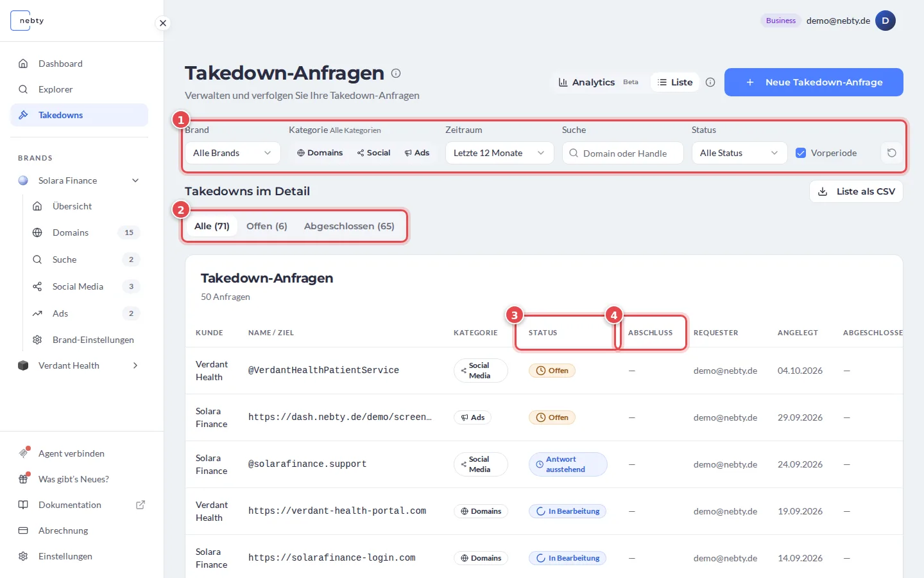
Task: Open Dokumentation via external link icon
Action: pos(141,505)
